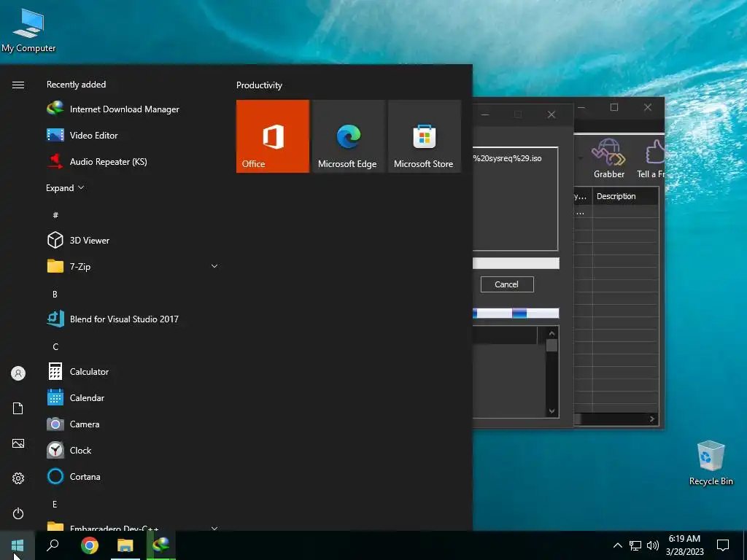Open Calculator app
This screenshot has height=560, width=747.
[78, 371]
